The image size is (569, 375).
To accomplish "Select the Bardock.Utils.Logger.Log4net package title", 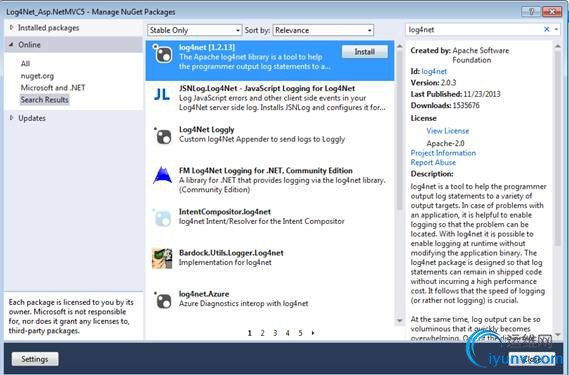I will click(x=231, y=253).
